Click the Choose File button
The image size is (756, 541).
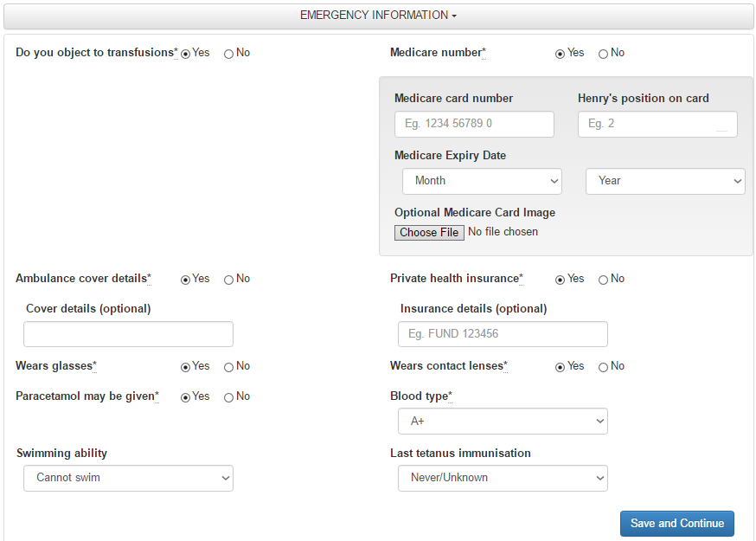pos(429,233)
